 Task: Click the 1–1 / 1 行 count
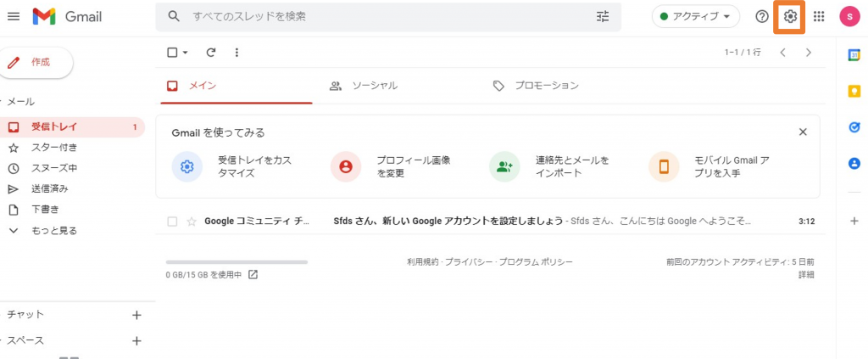tap(743, 53)
